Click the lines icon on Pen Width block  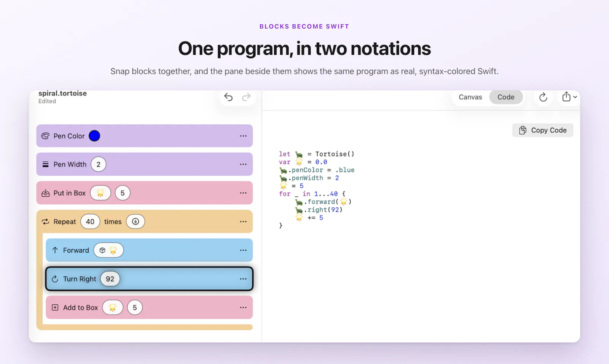[45, 164]
